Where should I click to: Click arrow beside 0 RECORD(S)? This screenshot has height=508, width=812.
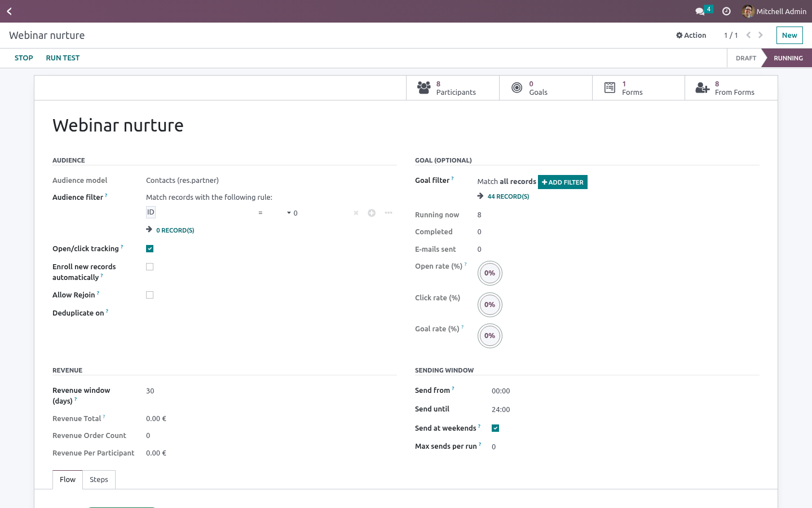click(149, 230)
